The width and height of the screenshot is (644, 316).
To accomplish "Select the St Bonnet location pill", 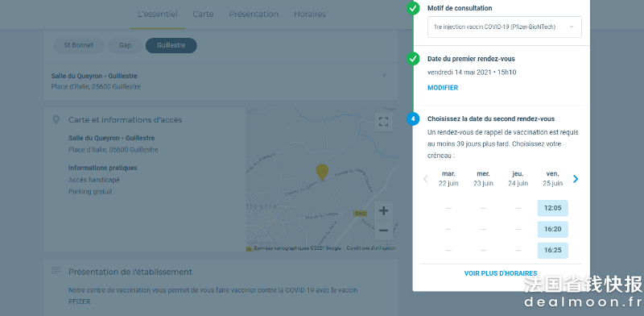I will [x=78, y=46].
